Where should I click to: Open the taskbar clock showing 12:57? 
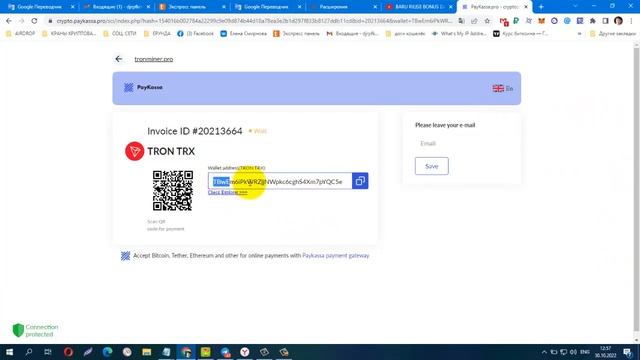pyautogui.click(x=606, y=352)
